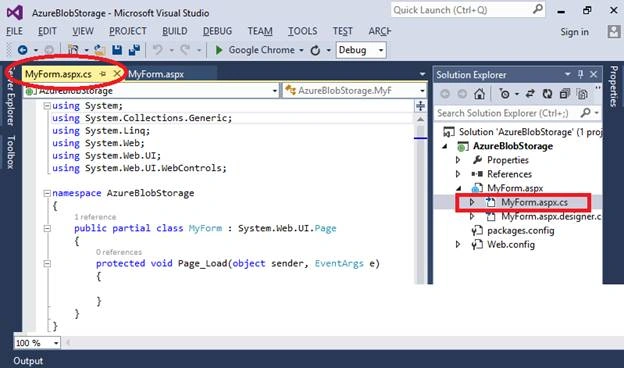Click the Solution Explorer auto-hide pin
Viewport: 624px width, 368px height.
coord(581,74)
